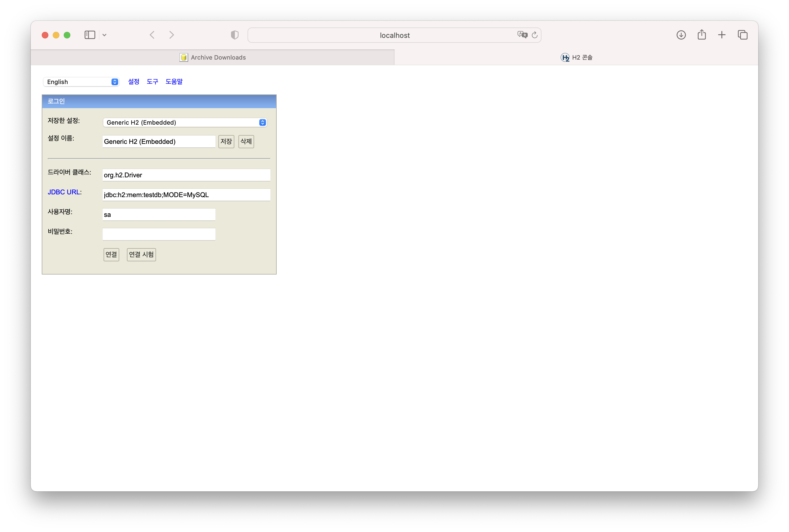Click the 비밀번호 password input field
The width and height of the screenshot is (789, 532).
(159, 234)
